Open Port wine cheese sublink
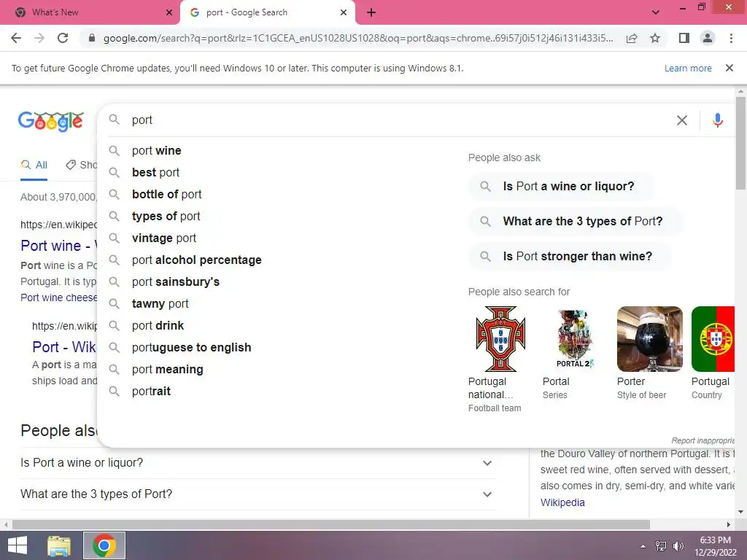Viewport: 747px width, 560px height. pyautogui.click(x=58, y=297)
